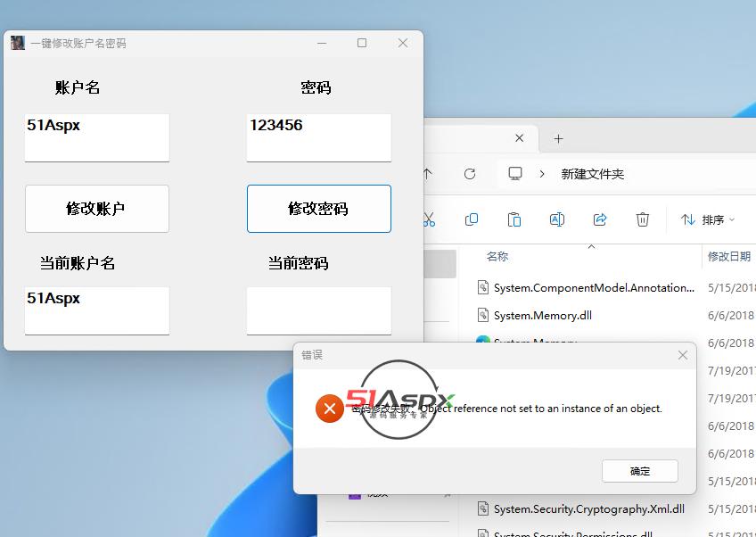Screen dimensions: 756x537
Task: Click the file icon beside System.Memory.dll
Action: (x=482, y=315)
